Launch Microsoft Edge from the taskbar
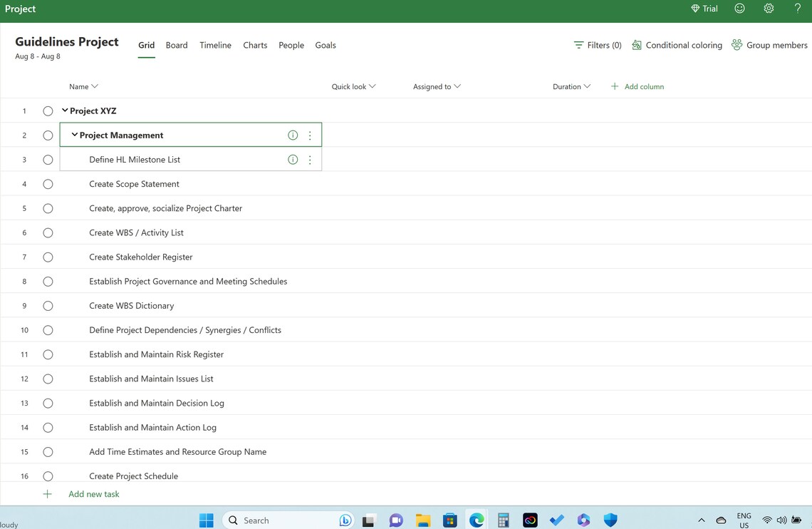The image size is (812, 529). point(476,520)
